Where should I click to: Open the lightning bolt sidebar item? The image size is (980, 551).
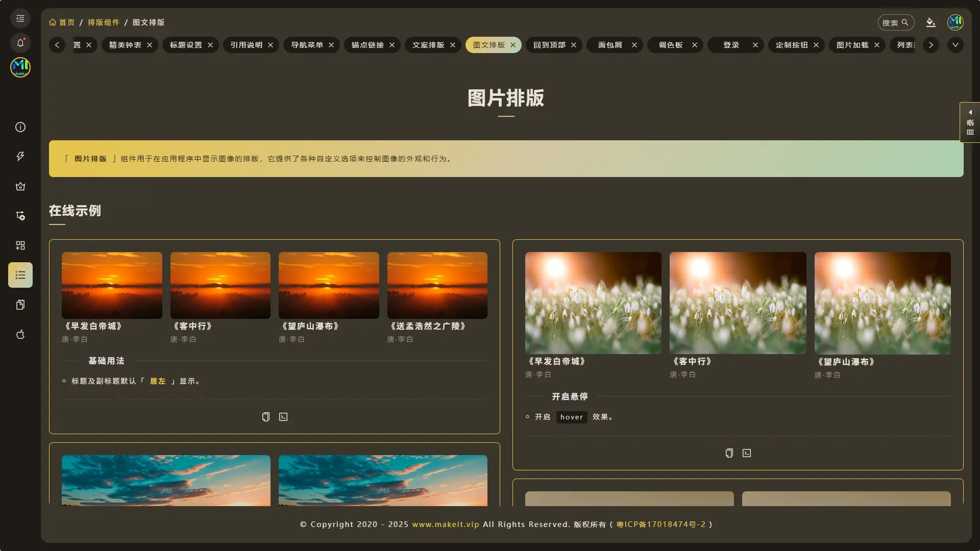click(20, 157)
